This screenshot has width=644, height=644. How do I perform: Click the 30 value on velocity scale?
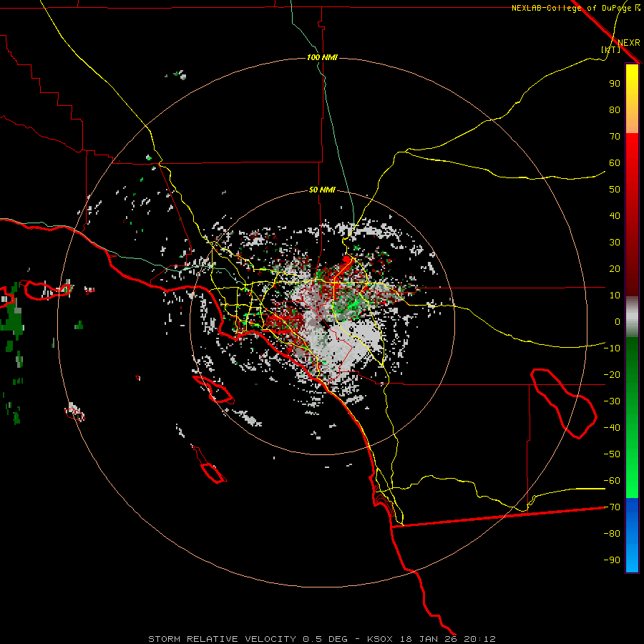(x=615, y=243)
